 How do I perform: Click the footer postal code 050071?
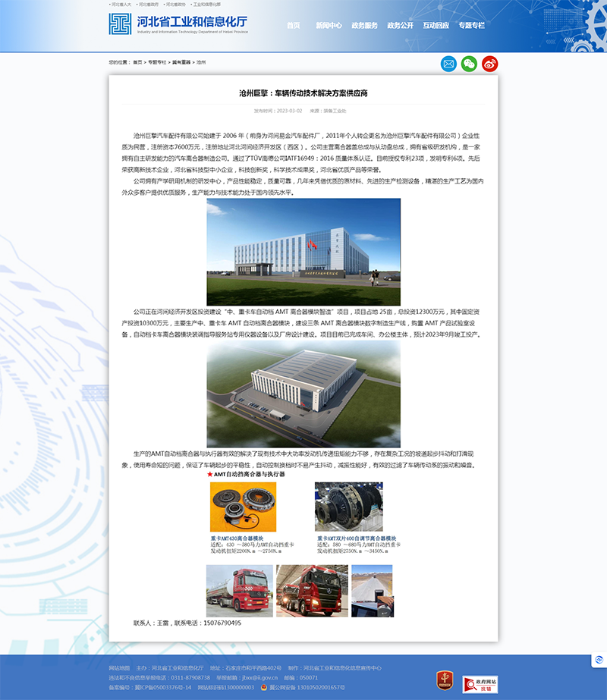pyautogui.click(x=309, y=678)
